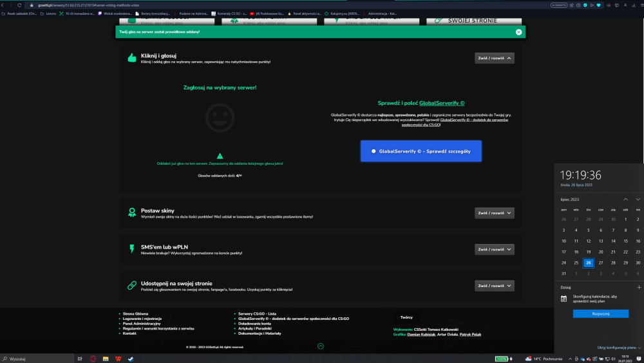Click lipiec 2023 month header
Image resolution: width=644 pixels, height=363 pixels.
pos(570,200)
